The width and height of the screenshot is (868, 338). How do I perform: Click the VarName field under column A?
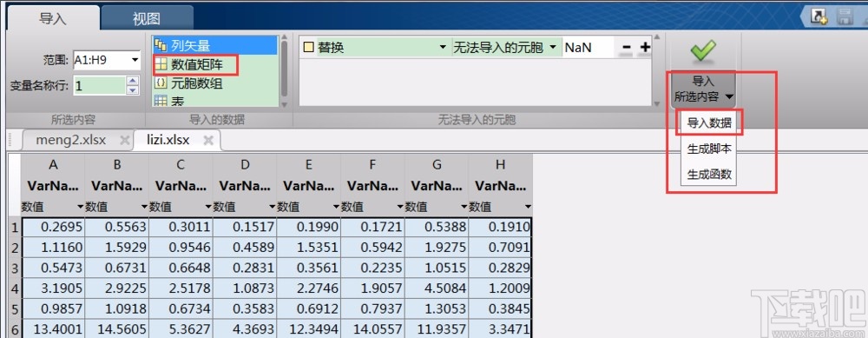[53, 186]
